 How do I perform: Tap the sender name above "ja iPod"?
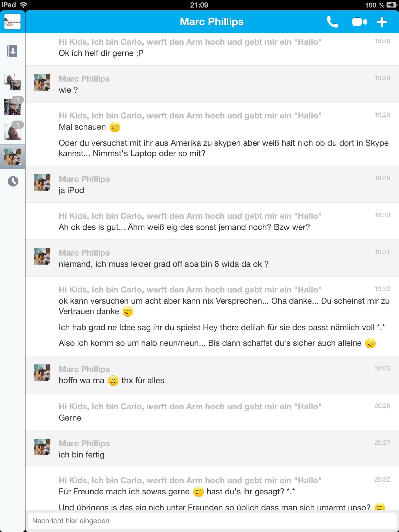point(84,179)
